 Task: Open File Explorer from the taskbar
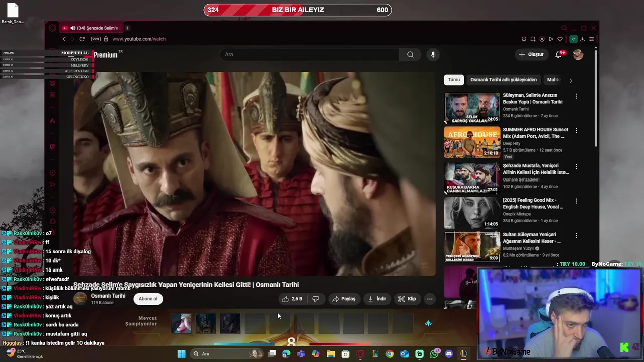pos(331,354)
